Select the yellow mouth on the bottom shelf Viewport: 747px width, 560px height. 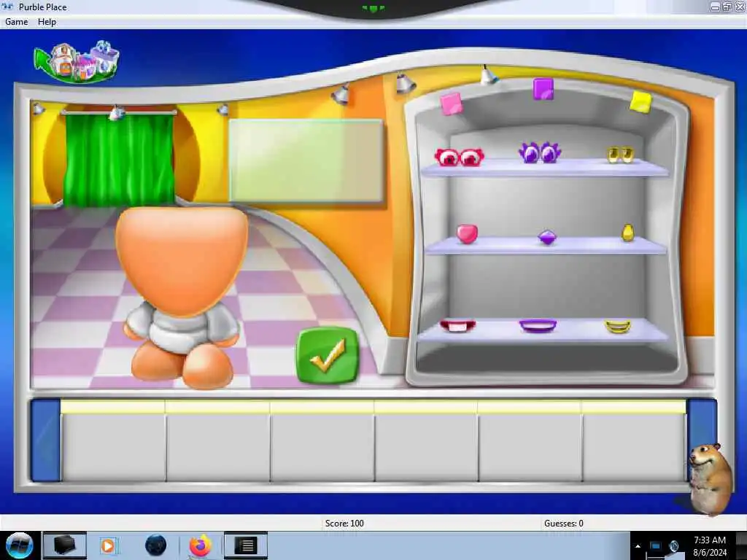click(x=618, y=327)
